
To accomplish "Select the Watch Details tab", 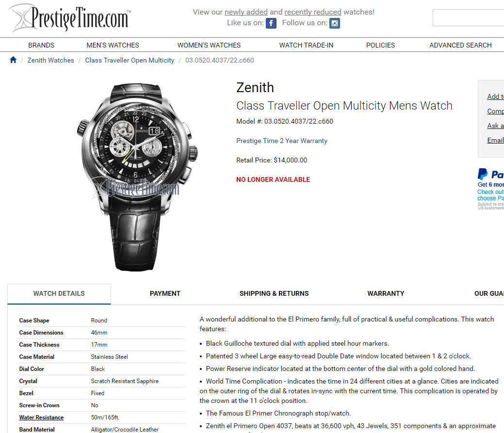I will [59, 293].
